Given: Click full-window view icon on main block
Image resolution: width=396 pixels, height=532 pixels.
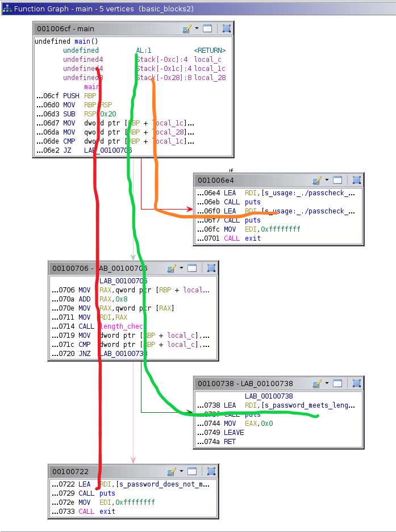Looking at the screenshot, I should (x=207, y=29).
